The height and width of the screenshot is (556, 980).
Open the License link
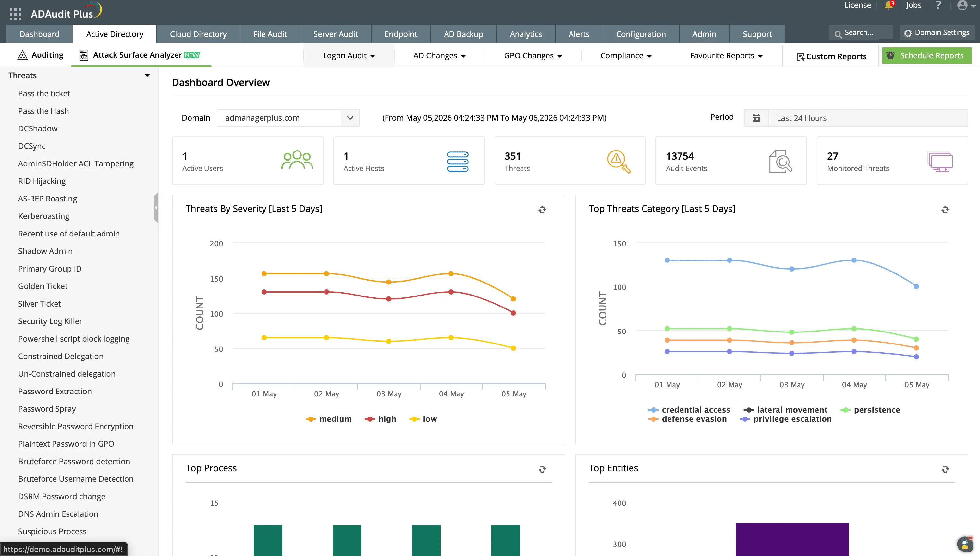tap(857, 5)
